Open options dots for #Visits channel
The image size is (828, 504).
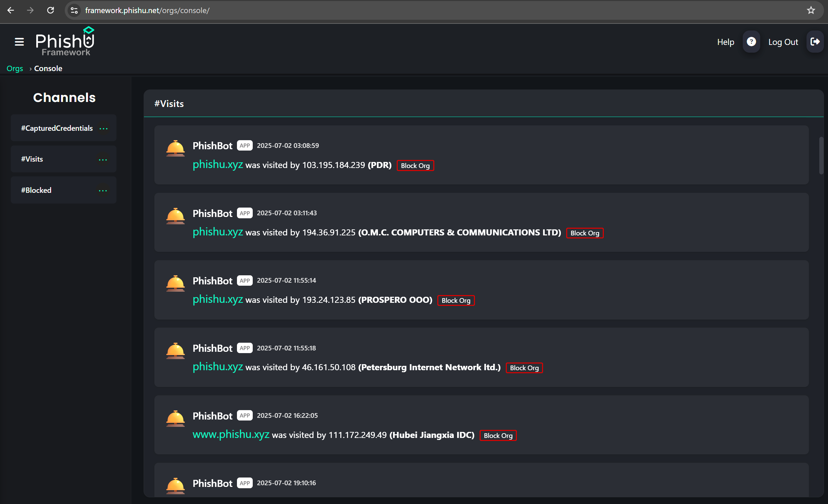(x=103, y=160)
